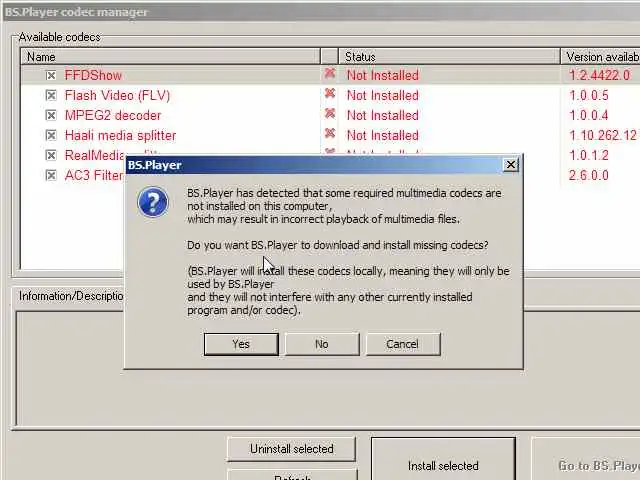
Task: Click FFDShow's Not Installed status
Action: tap(383, 76)
